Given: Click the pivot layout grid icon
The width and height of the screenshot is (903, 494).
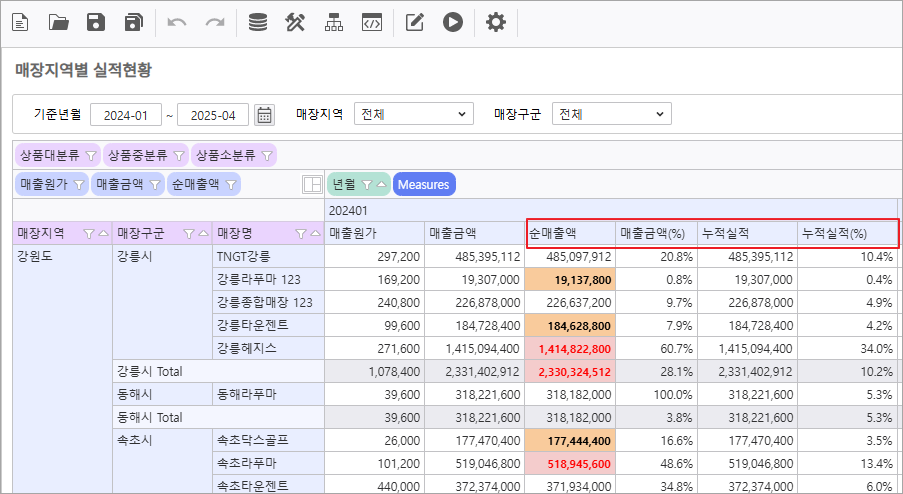Looking at the screenshot, I should point(312,184).
